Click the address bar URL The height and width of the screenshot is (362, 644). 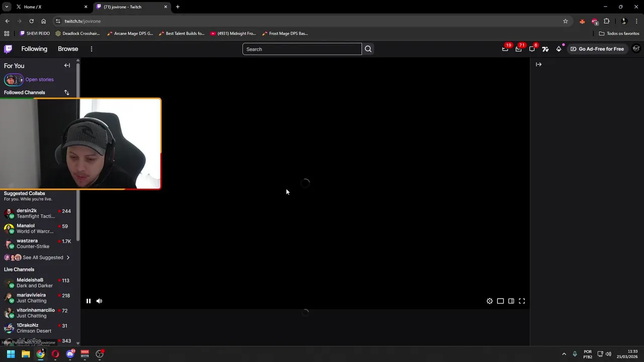click(x=83, y=21)
